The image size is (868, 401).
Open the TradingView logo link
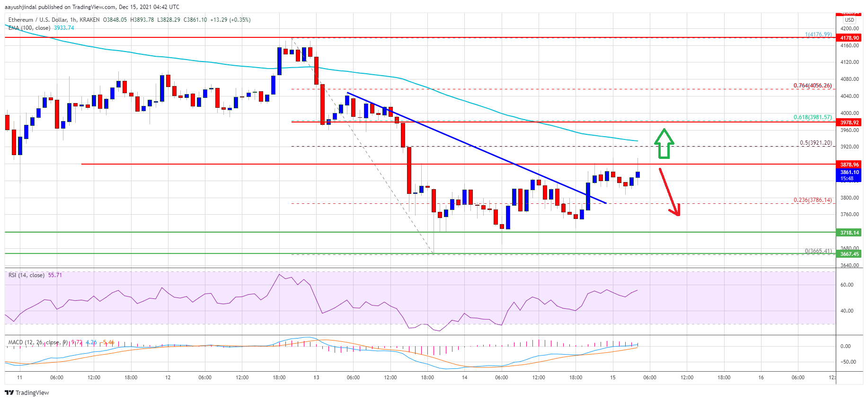click(x=27, y=392)
